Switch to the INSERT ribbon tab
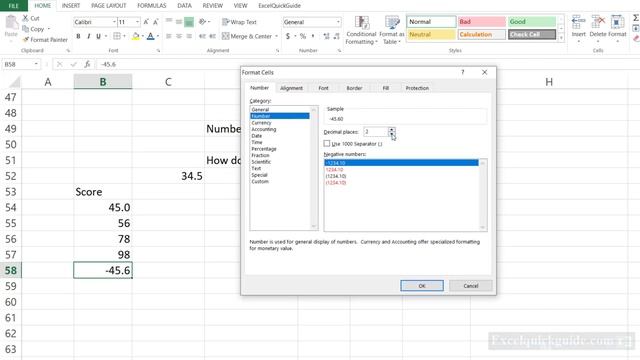This screenshot has height=360, width=640. coord(71,6)
